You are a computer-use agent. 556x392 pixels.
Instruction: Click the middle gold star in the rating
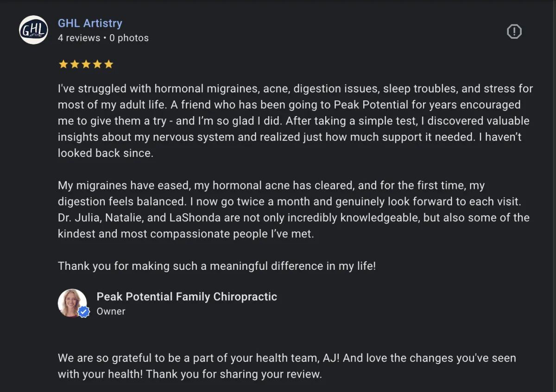click(86, 64)
